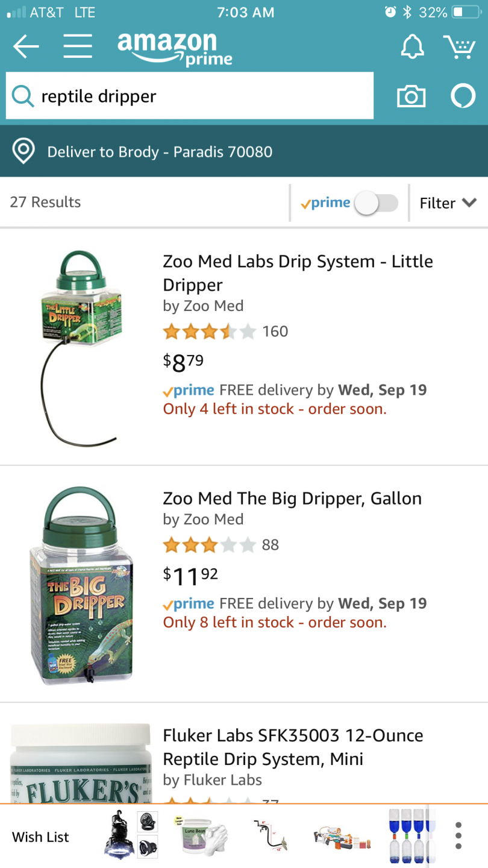
Task: View the Little Dripper 160 star ratings
Action: (x=225, y=332)
